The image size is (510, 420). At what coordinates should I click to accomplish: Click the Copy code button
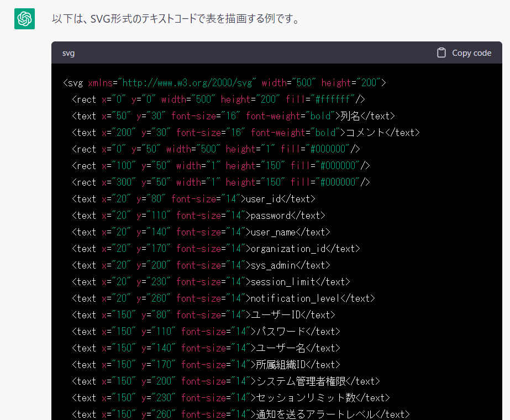(x=464, y=53)
